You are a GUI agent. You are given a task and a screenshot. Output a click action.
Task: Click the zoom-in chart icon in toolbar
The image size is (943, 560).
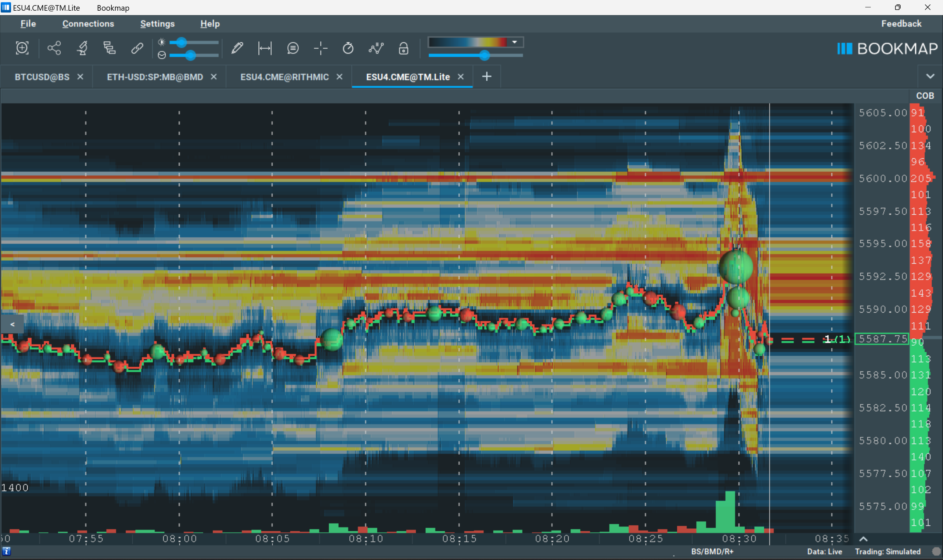pos(22,48)
